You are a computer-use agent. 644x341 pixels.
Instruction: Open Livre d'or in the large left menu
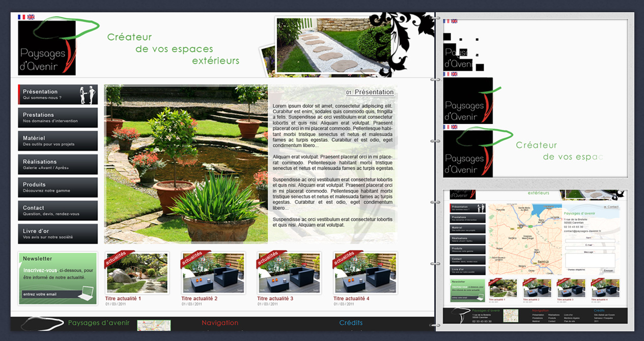click(58, 234)
